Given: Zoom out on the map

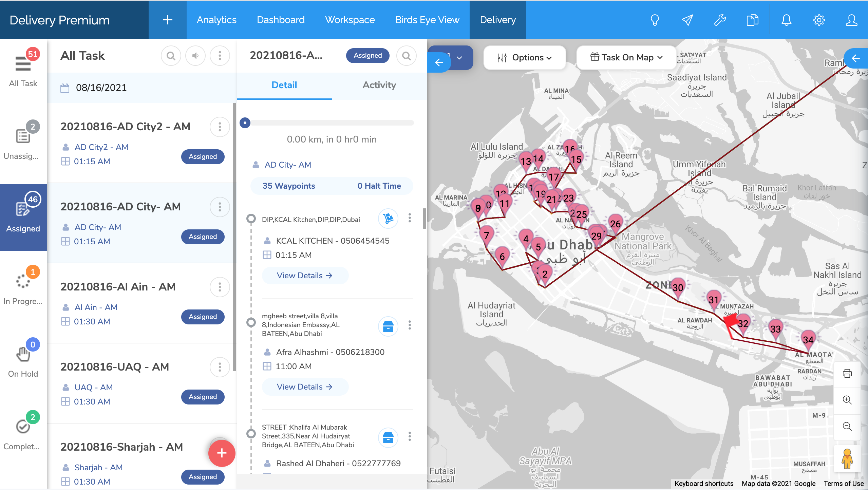Looking at the screenshot, I should 847,426.
